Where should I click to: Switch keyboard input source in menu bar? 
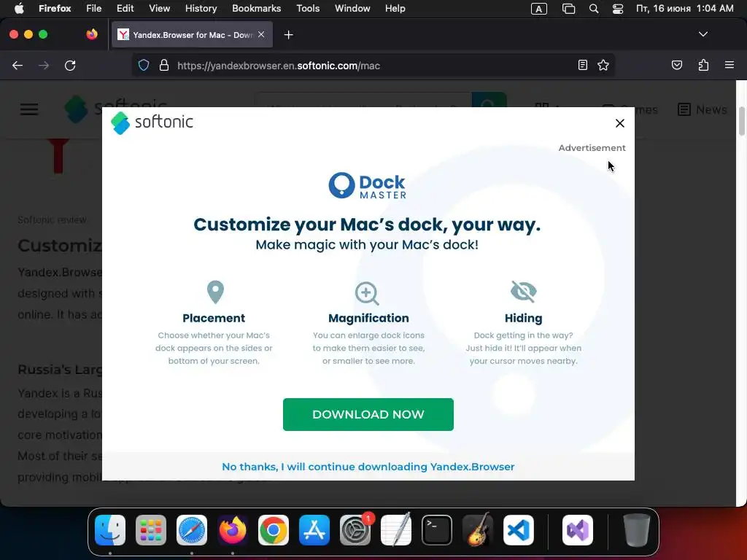pos(539,9)
